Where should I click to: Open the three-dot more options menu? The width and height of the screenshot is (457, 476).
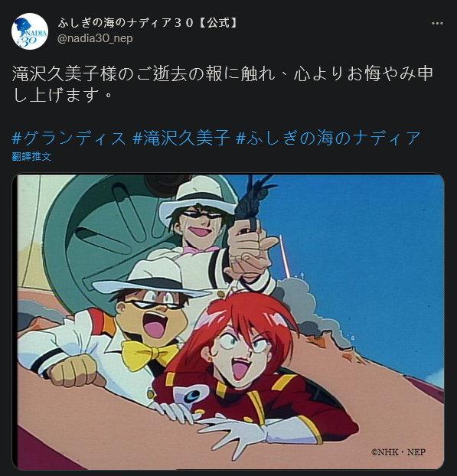pos(437,24)
